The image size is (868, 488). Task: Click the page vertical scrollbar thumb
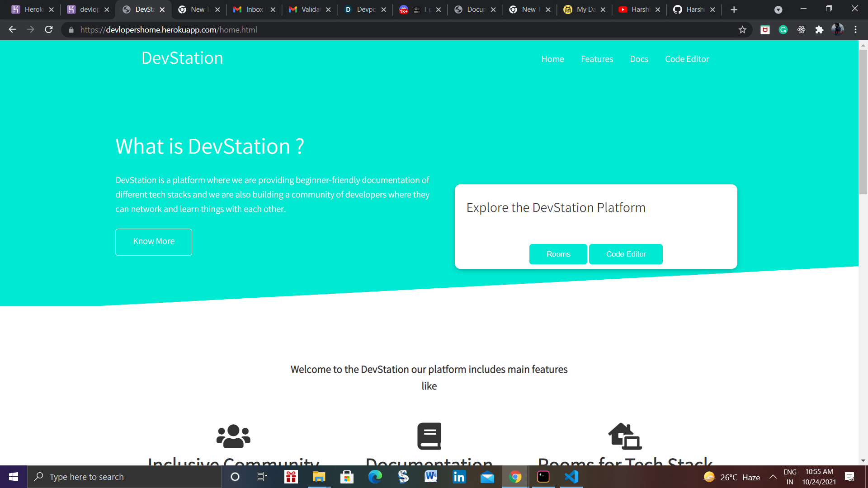[x=863, y=122]
